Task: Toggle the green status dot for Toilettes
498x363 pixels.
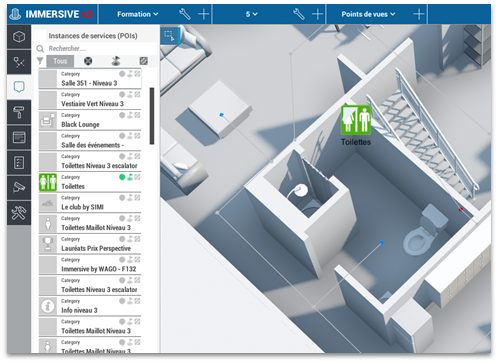Action: click(122, 177)
